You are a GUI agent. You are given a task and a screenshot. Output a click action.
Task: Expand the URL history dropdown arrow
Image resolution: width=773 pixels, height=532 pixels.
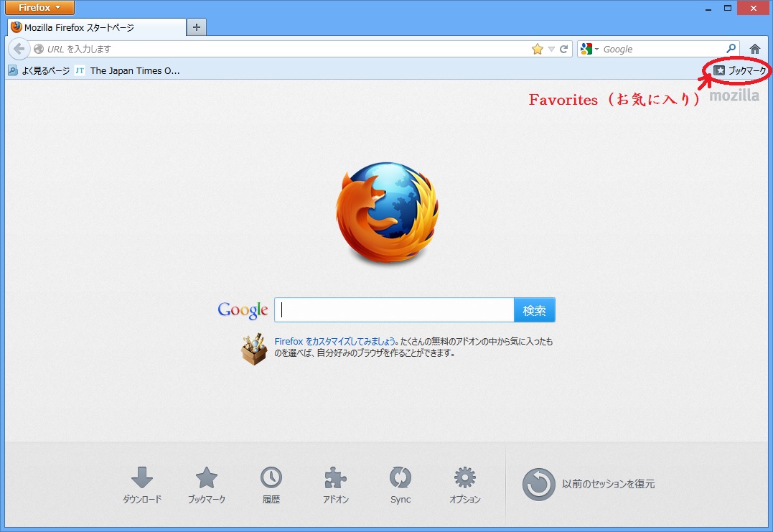click(x=552, y=49)
